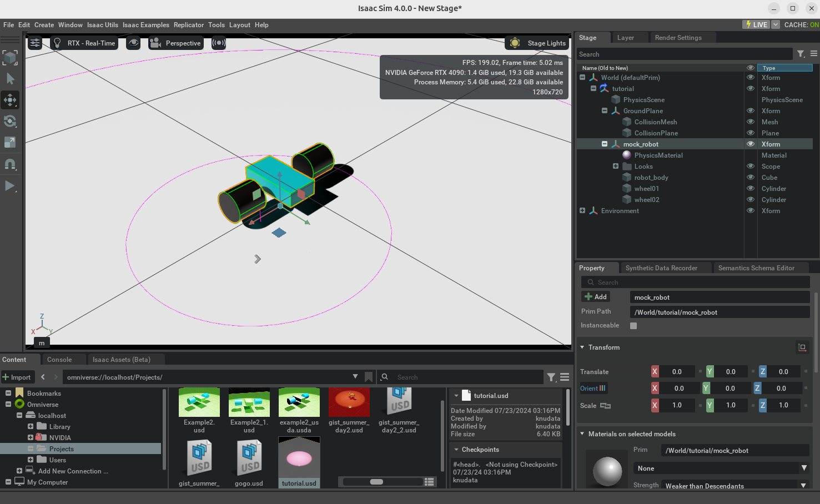This screenshot has width=820, height=504.
Task: Toggle visibility of World prim
Action: pos(751,78)
